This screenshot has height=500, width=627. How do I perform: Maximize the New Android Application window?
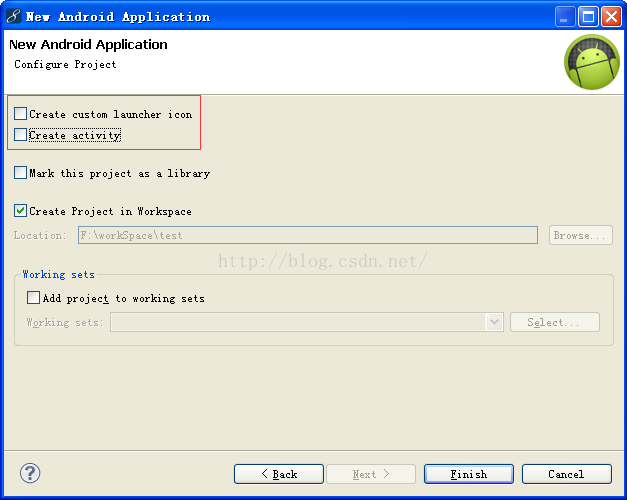coord(588,17)
